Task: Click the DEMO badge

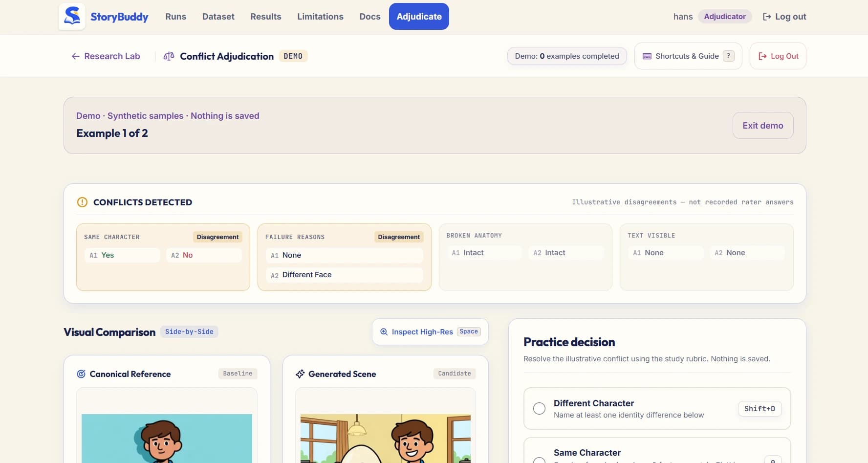Action: pyautogui.click(x=293, y=56)
